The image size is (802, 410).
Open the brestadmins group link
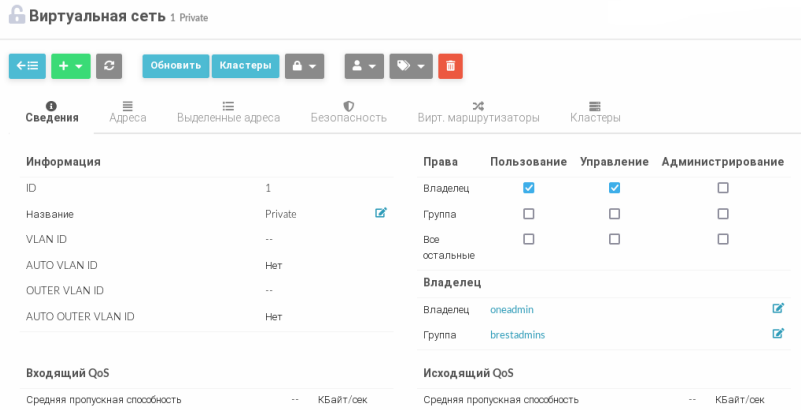[x=517, y=335]
